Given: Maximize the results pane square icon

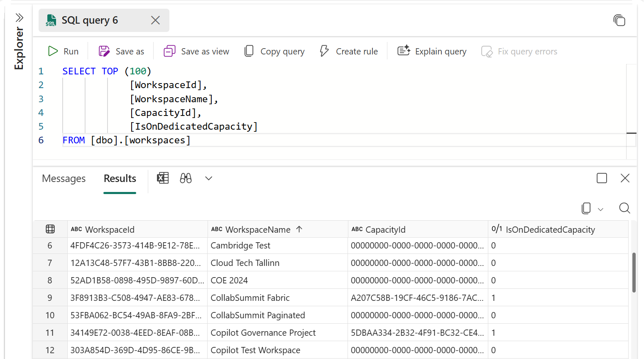Looking at the screenshot, I should (x=602, y=178).
